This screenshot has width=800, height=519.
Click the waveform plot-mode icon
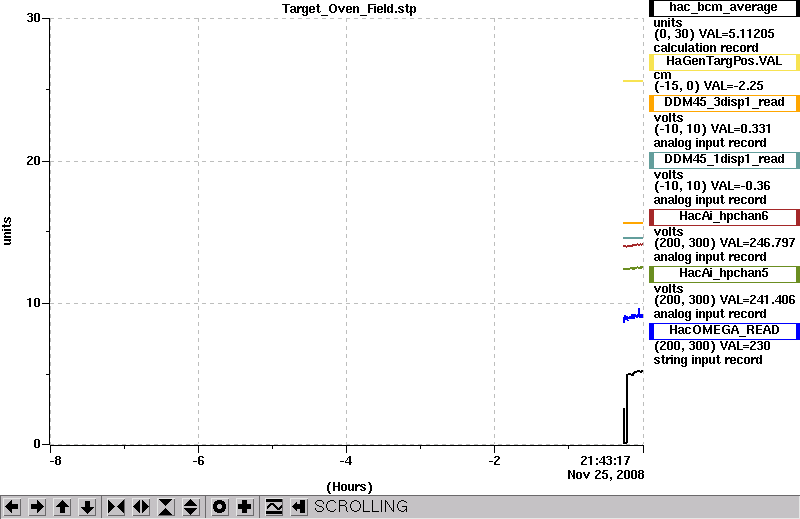pyautogui.click(x=274, y=507)
